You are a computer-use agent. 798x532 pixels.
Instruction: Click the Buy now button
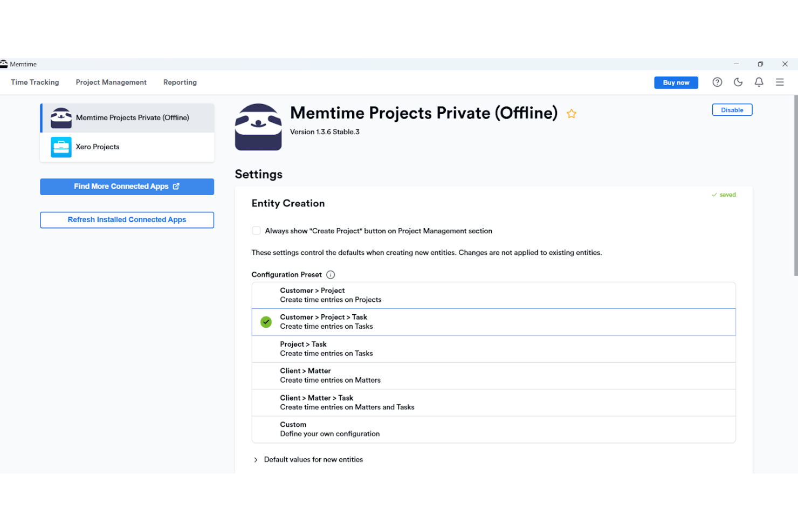[x=676, y=82]
